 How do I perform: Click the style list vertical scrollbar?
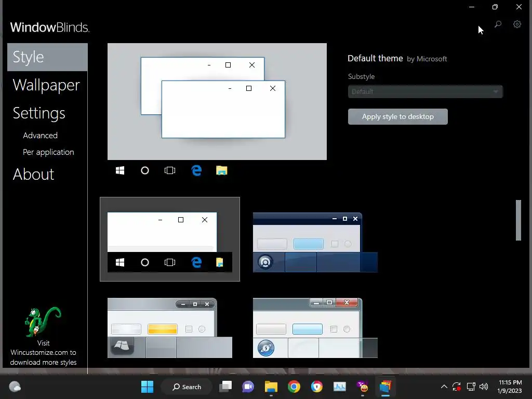[518, 220]
